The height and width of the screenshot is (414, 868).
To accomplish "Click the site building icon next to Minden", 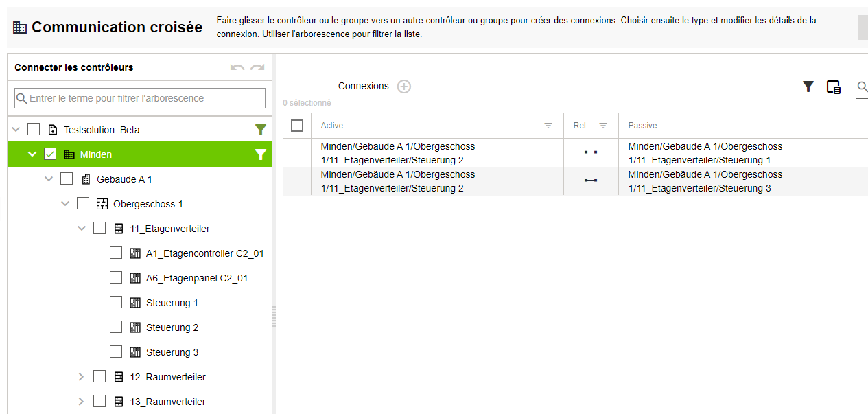I will [69, 154].
